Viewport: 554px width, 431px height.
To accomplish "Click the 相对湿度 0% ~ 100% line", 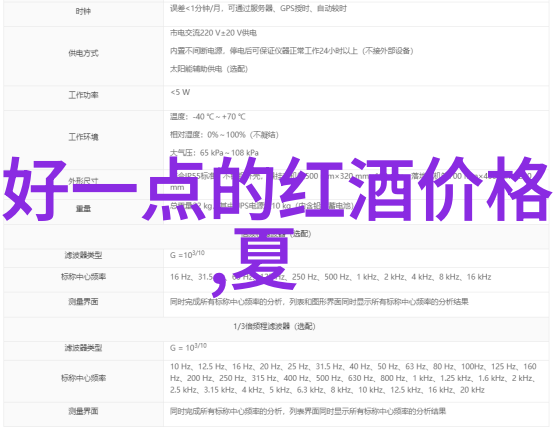I will 224,135.
